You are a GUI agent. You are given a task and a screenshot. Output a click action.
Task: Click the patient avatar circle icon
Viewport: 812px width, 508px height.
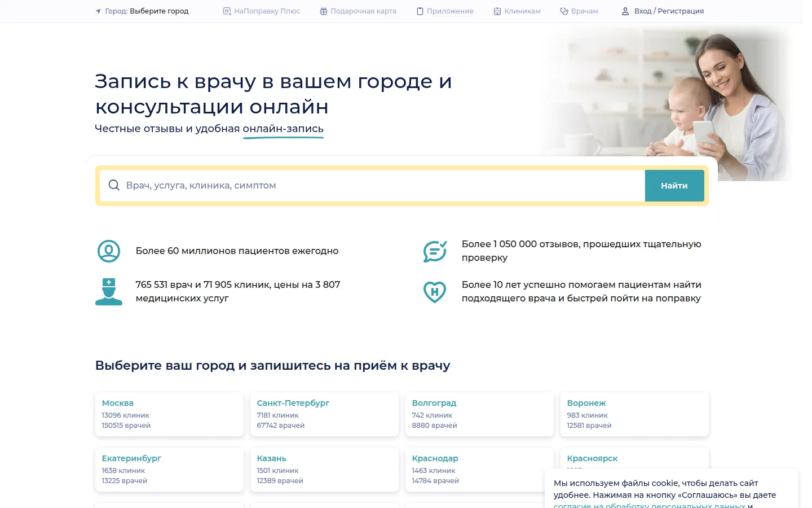point(109,251)
